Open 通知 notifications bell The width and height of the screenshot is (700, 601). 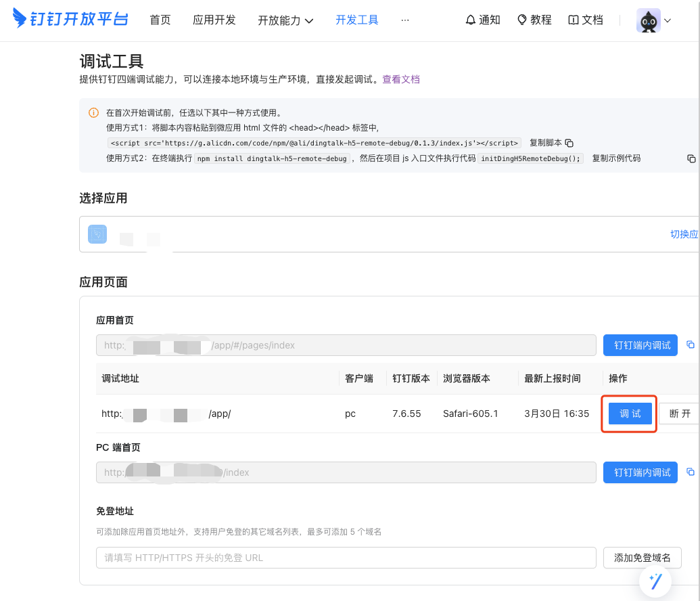coord(483,20)
